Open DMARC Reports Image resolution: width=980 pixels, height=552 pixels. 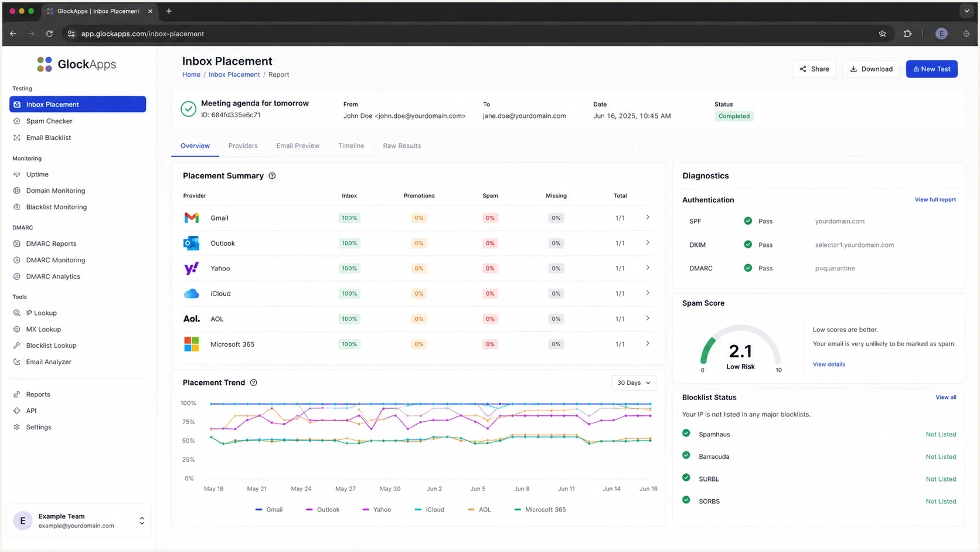tap(51, 243)
